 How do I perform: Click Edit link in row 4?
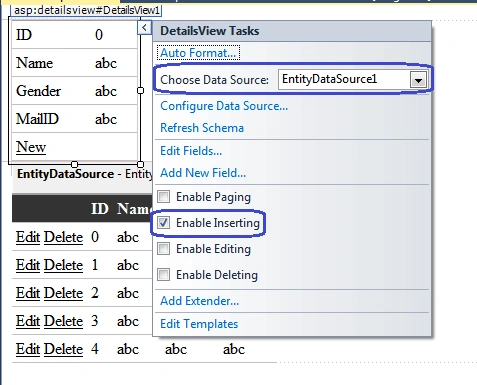[28, 349]
